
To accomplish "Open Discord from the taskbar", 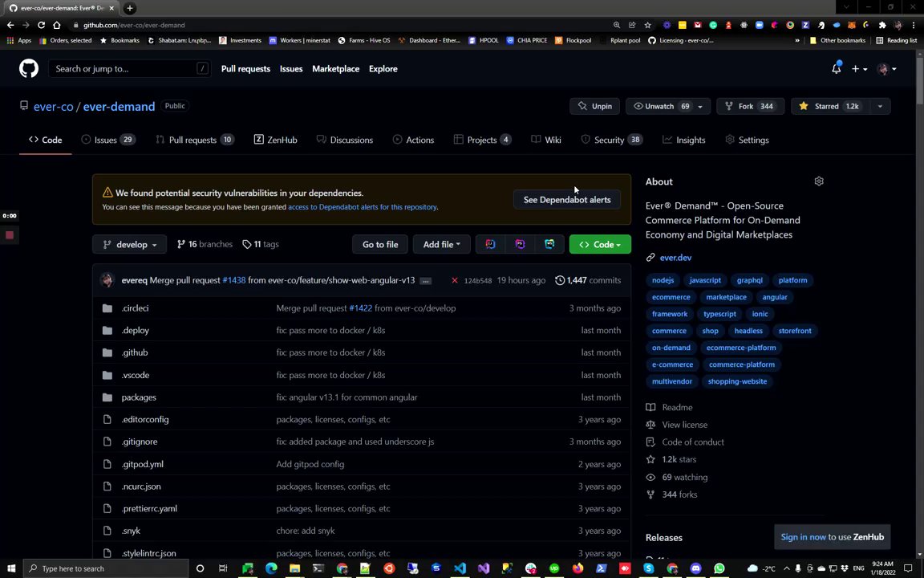I will point(696,568).
